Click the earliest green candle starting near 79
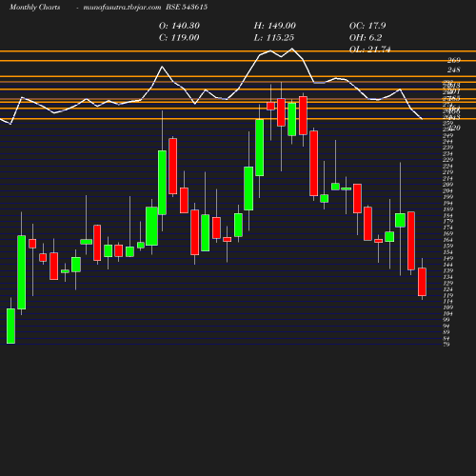 [10, 326]
